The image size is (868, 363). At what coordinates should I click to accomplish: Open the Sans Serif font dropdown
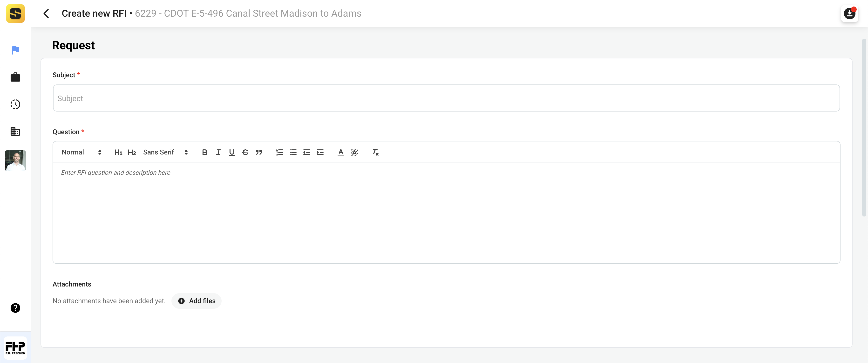[x=165, y=152]
